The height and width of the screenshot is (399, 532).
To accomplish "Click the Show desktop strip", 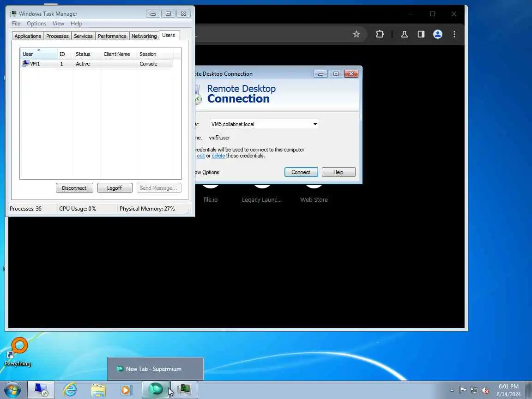I will coord(529,390).
